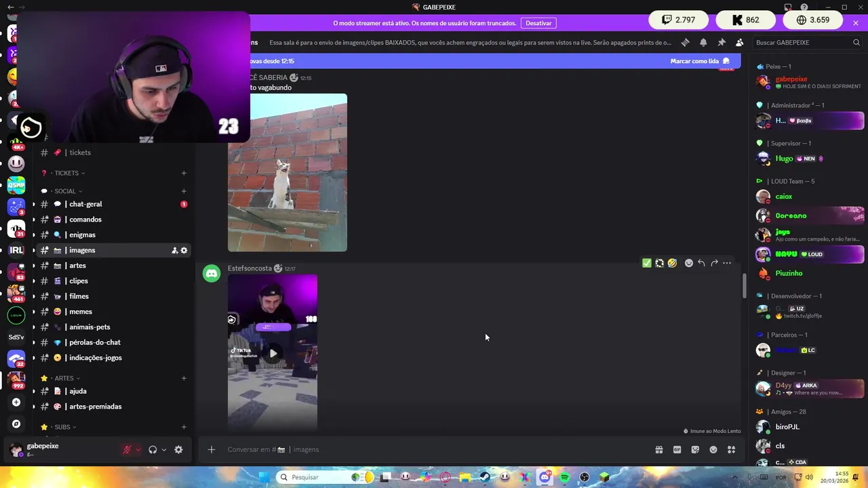The image size is (868, 488).
Task: Click the Conversar em imagens message box
Action: (x=434, y=449)
